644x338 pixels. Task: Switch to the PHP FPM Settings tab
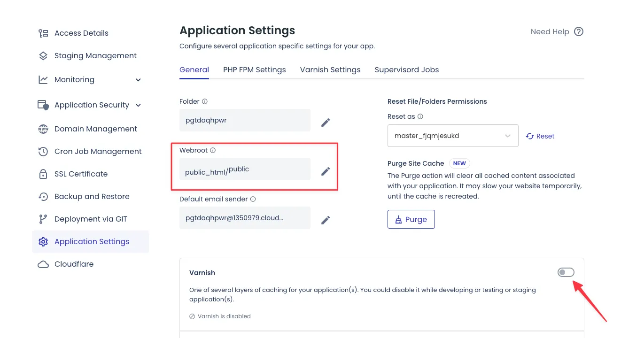[255, 70]
